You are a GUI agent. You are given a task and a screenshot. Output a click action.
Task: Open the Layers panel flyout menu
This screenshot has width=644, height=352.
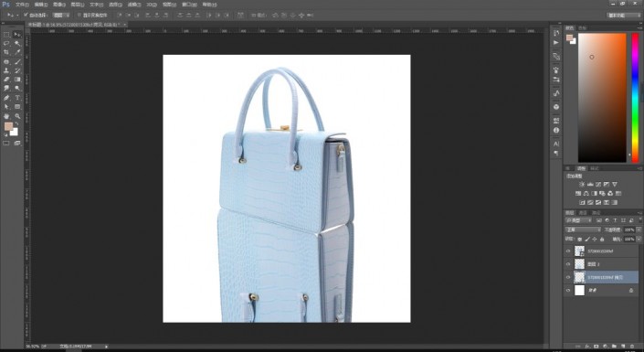click(x=640, y=213)
